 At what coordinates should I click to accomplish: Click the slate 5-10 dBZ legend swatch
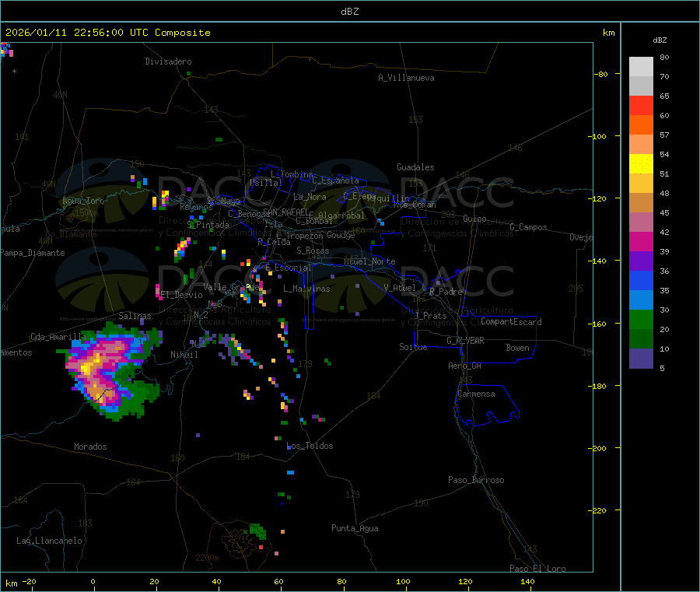pyautogui.click(x=641, y=359)
